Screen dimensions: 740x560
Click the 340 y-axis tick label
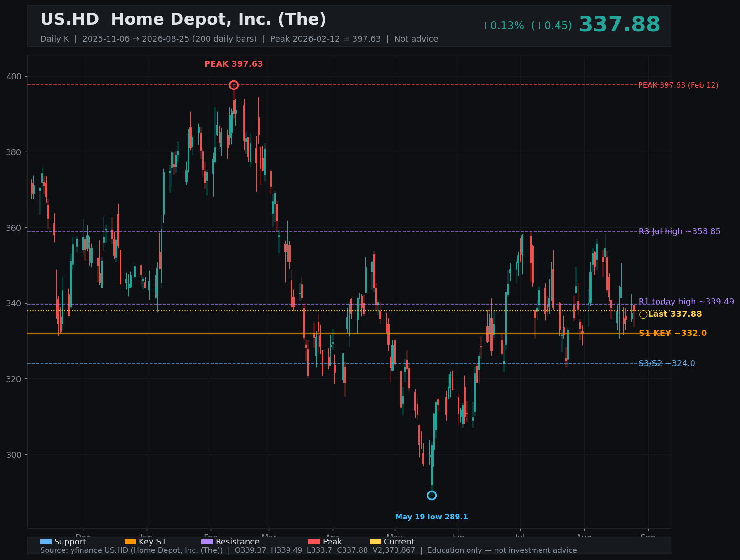[14, 304]
